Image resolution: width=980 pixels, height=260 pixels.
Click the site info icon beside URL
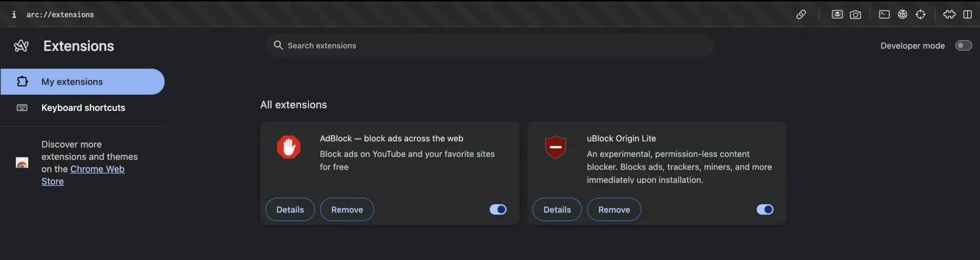(x=14, y=14)
